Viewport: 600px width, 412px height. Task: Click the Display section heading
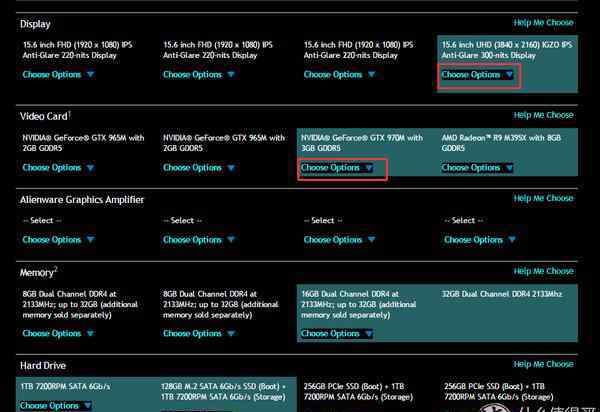point(35,24)
